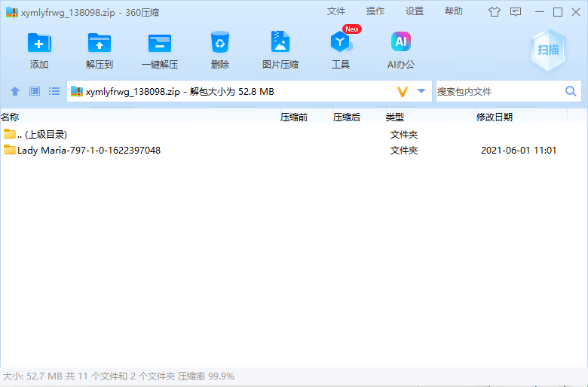
Task: Open the 图片压缩 image compression tool
Action: [x=280, y=41]
